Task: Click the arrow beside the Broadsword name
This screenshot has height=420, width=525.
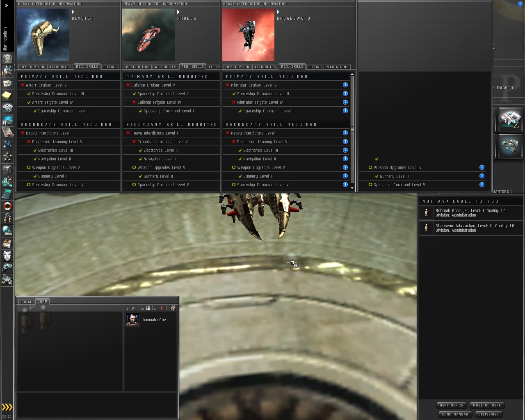Action: click(x=278, y=12)
